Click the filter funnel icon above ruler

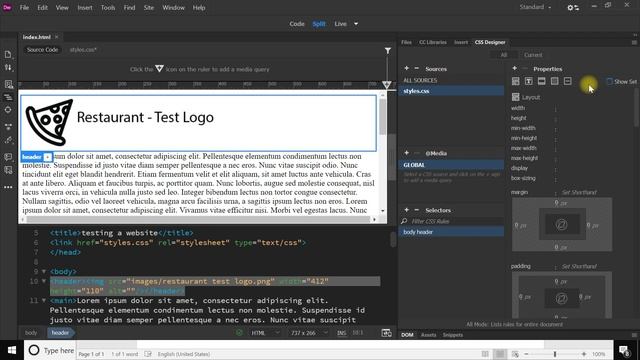pos(387,50)
